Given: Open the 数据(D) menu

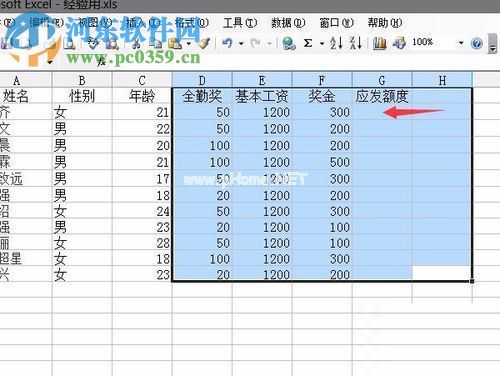Looking at the screenshot, I should click(x=288, y=23).
